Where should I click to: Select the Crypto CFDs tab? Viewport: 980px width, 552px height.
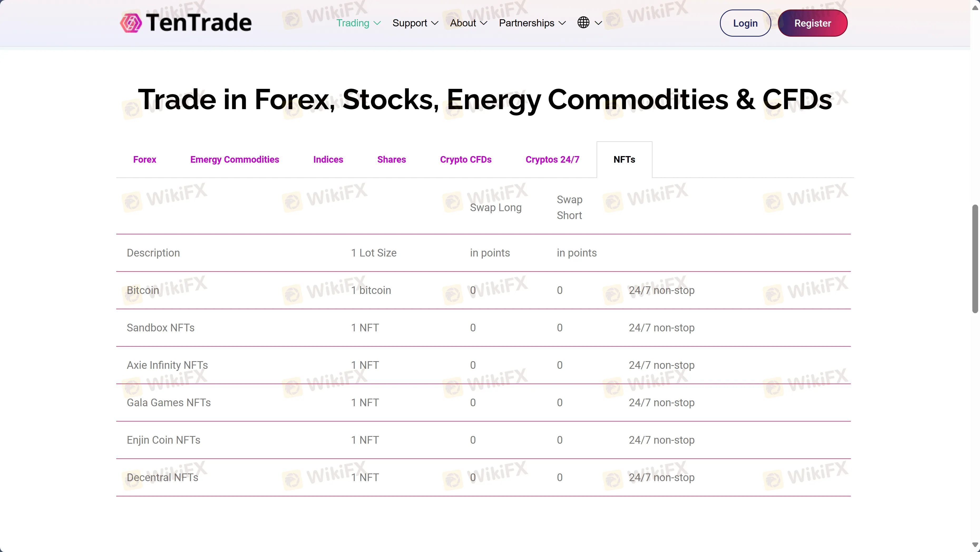466,159
